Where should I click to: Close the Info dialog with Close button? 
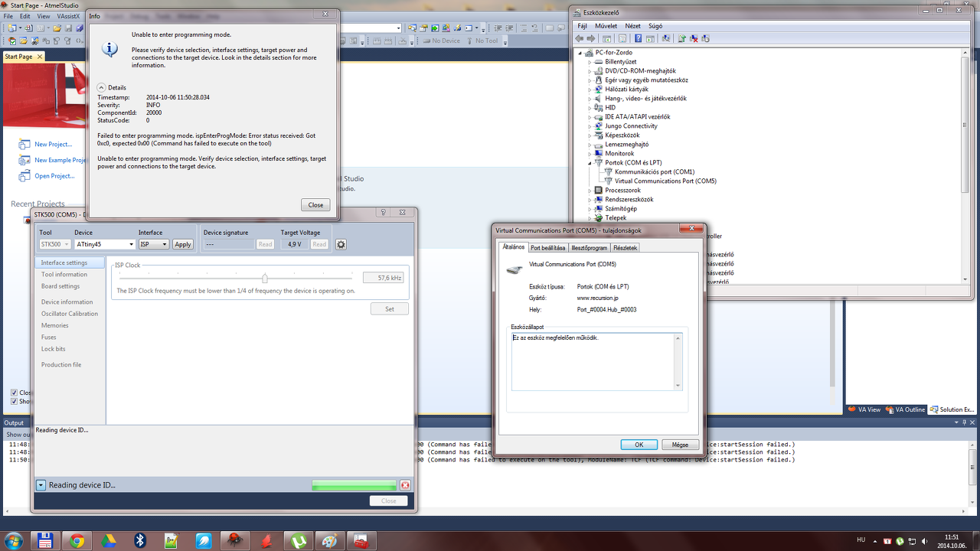[x=316, y=205]
